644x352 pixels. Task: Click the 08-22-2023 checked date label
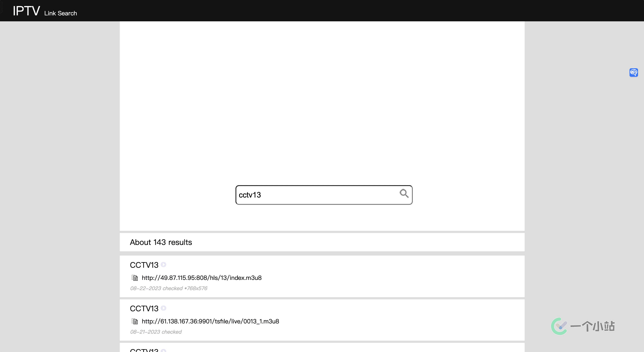tap(156, 288)
